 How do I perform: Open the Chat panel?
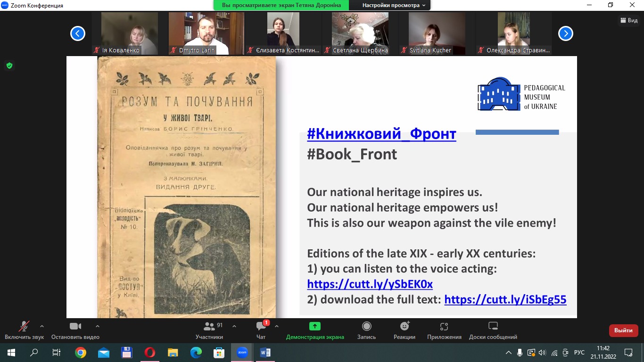coord(261,327)
